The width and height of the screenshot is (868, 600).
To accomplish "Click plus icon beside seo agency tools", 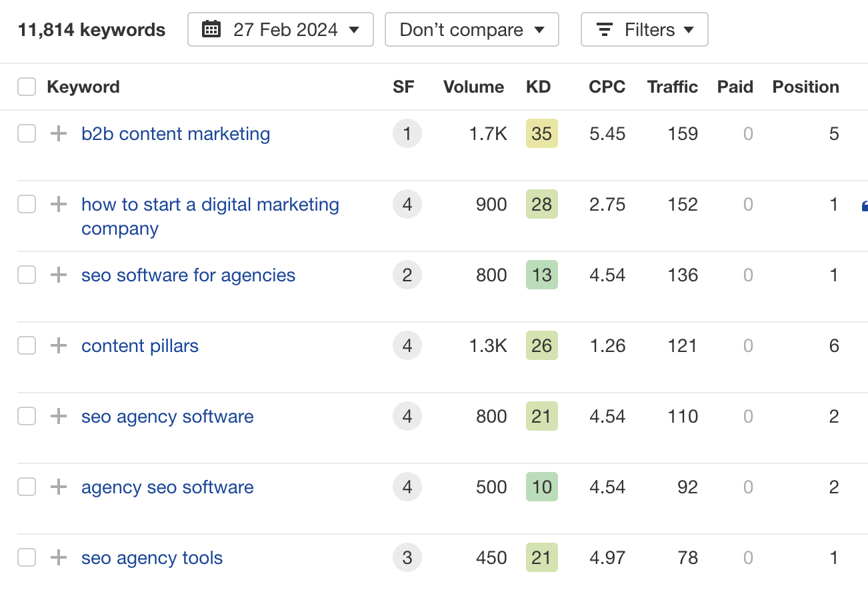I will pos(59,558).
